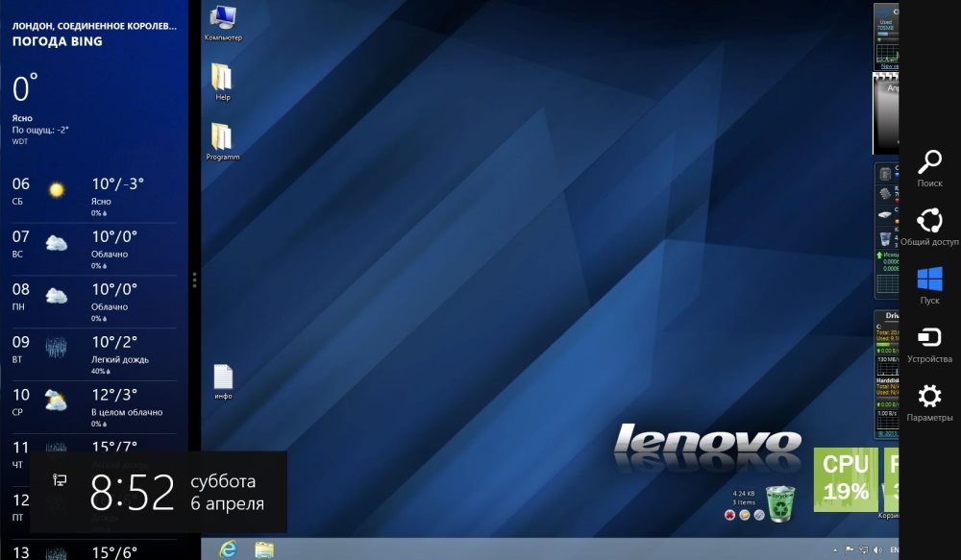Open File Explorer from the taskbar
961x560 pixels.
pos(264,548)
